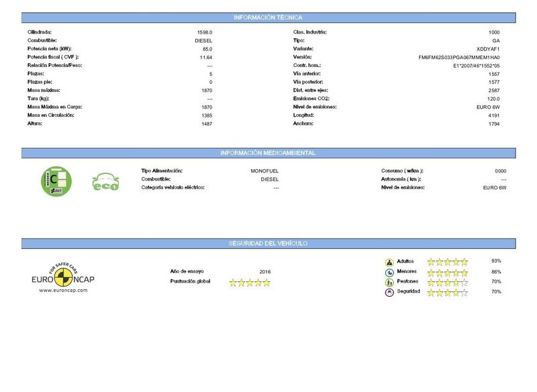Screen dimensions: 537x392
Task: Click the Emisiones CO2 value 120.0
Action: point(493,99)
